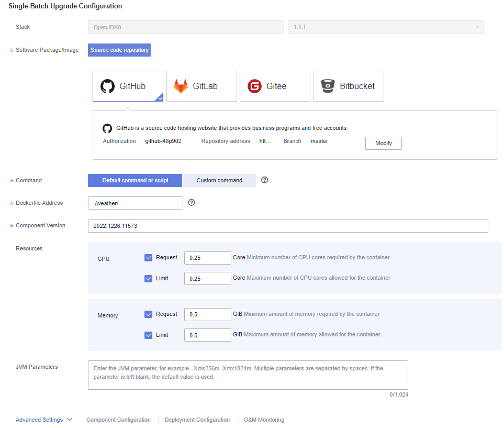Open the stack version 1.1.1 dropdown
Viewport: 504px width, 428px height.
tap(386, 27)
